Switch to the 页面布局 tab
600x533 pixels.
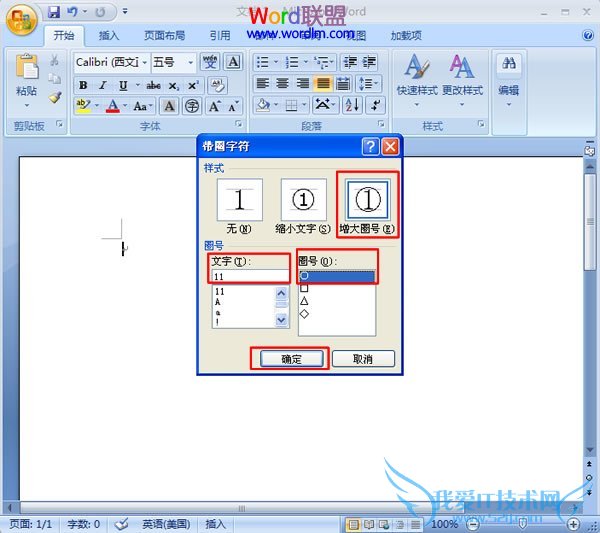pos(165,36)
